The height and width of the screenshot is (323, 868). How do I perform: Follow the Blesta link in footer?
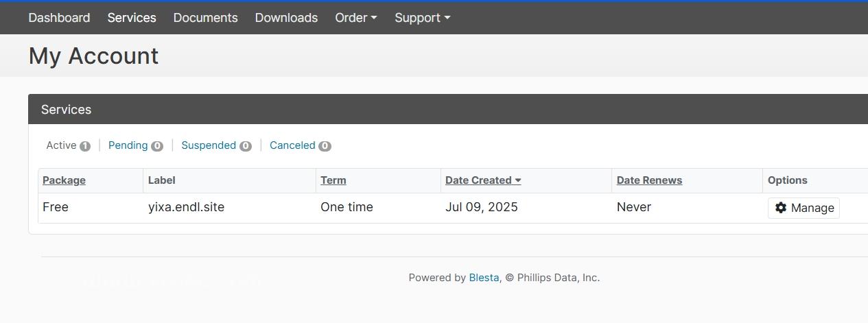tap(484, 278)
